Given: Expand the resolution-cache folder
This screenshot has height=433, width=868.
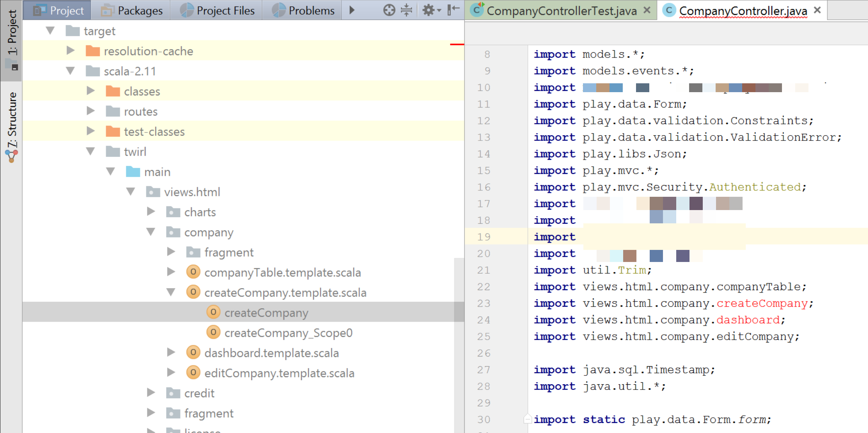Looking at the screenshot, I should point(70,51).
